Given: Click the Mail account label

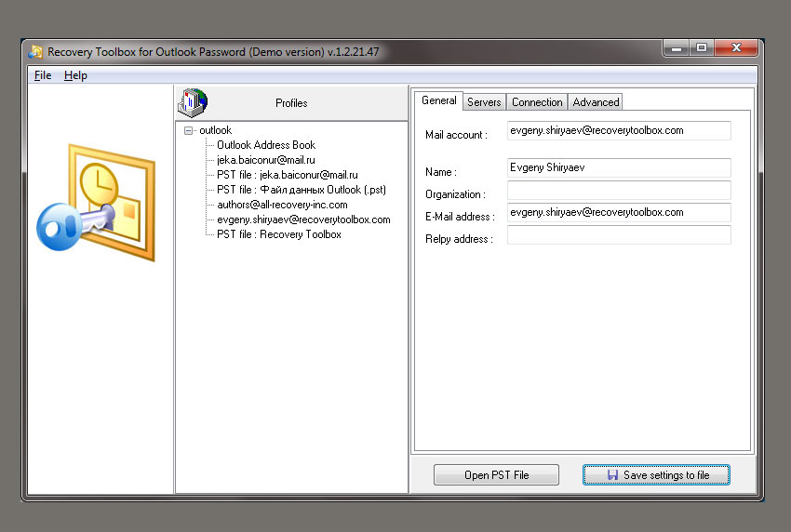Looking at the screenshot, I should [456, 135].
